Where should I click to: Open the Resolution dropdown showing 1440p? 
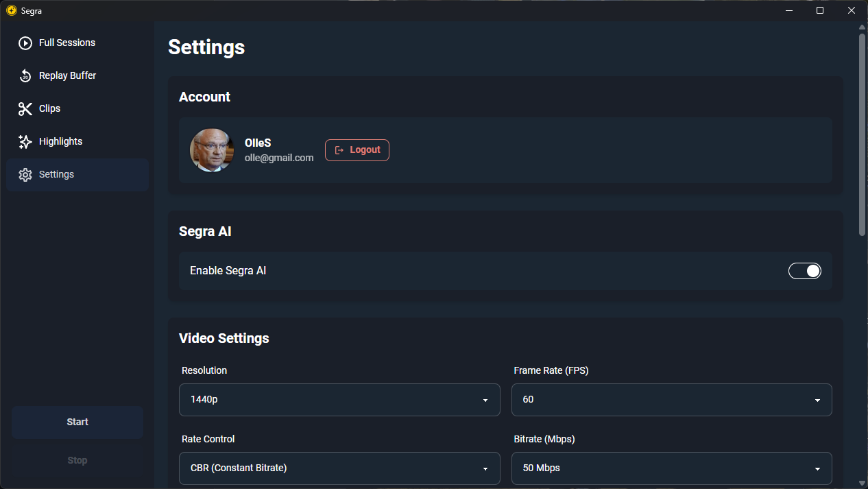pos(339,400)
